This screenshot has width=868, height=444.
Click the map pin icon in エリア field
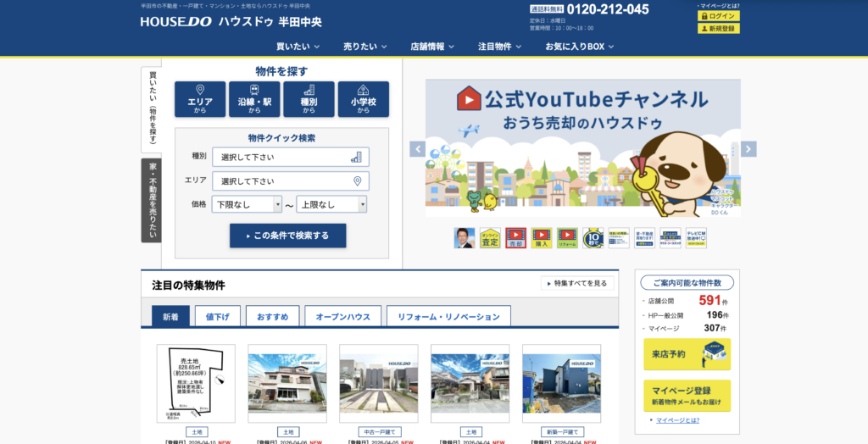click(357, 181)
